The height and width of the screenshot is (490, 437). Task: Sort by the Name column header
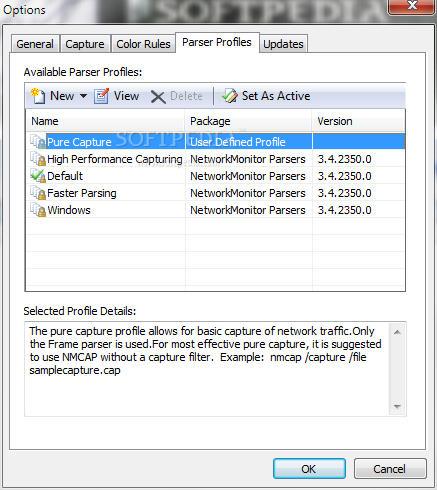(105, 121)
